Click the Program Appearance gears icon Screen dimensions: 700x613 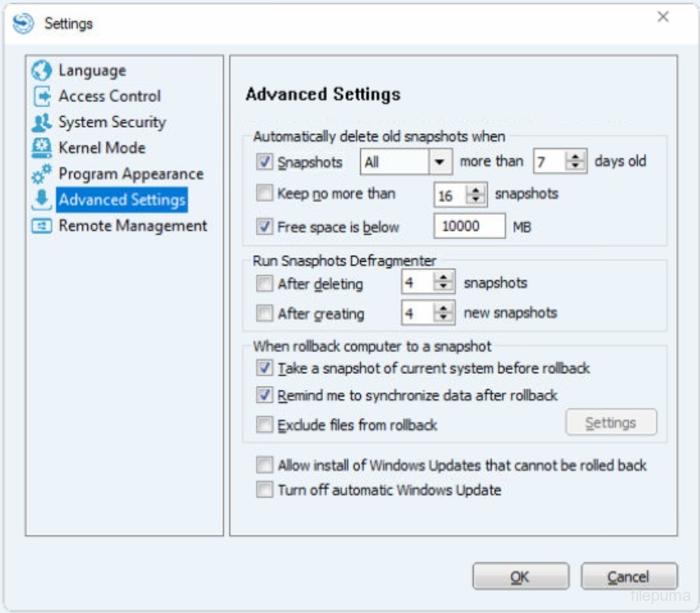41,174
